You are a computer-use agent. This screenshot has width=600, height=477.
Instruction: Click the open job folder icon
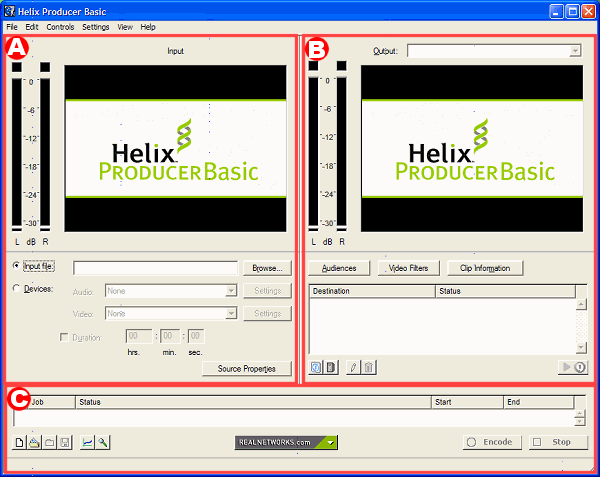[x=35, y=442]
